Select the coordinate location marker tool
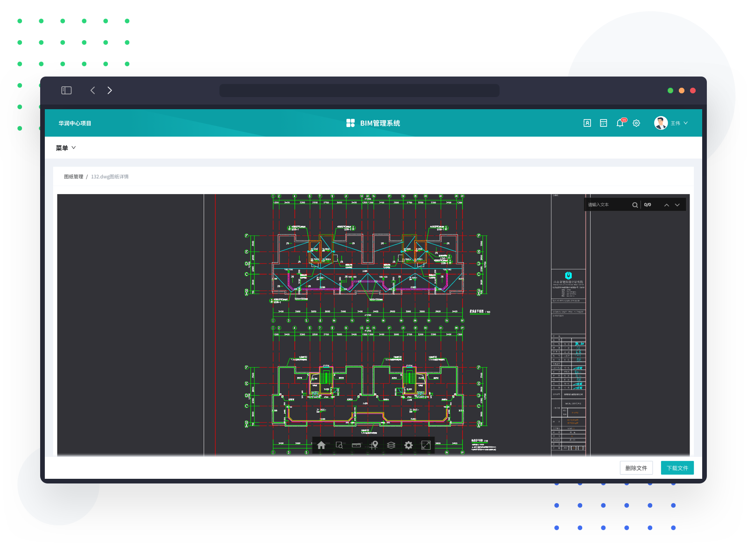 [374, 445]
